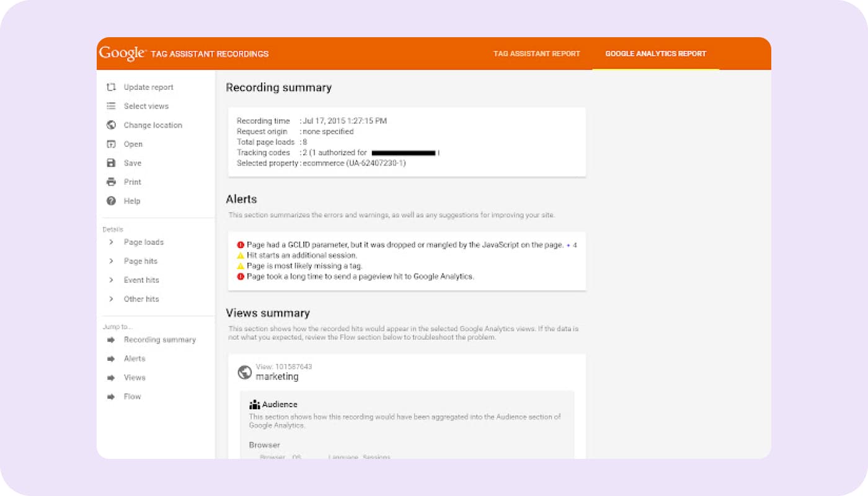This screenshot has height=496, width=868.
Task: Click the Audience people icon
Action: pos(254,405)
